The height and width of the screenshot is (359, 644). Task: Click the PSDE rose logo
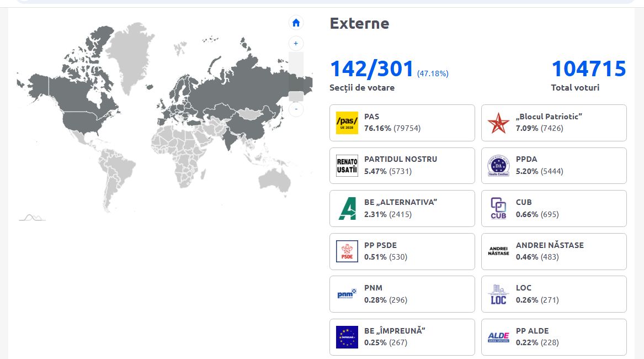pos(347,251)
